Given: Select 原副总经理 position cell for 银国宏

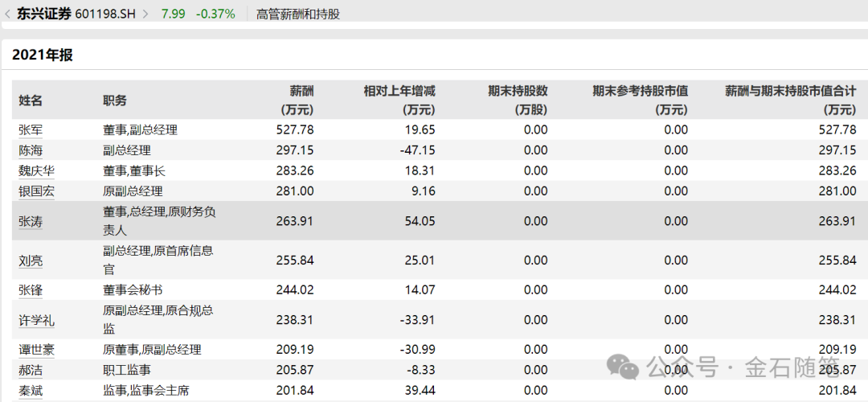Looking at the screenshot, I should tap(133, 191).
